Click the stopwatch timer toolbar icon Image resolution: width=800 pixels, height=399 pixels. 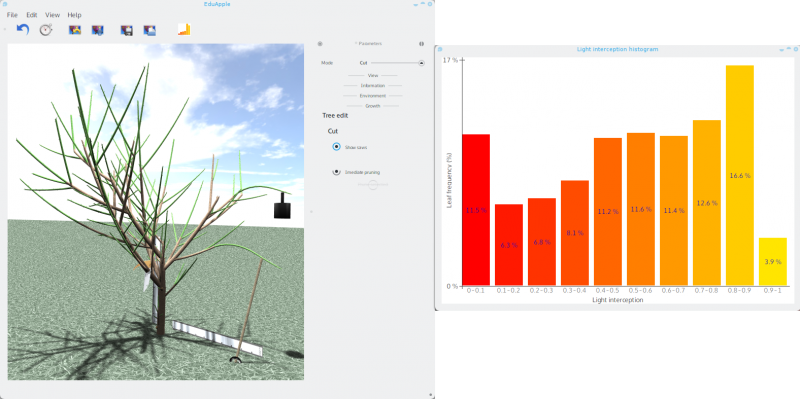[x=46, y=30]
